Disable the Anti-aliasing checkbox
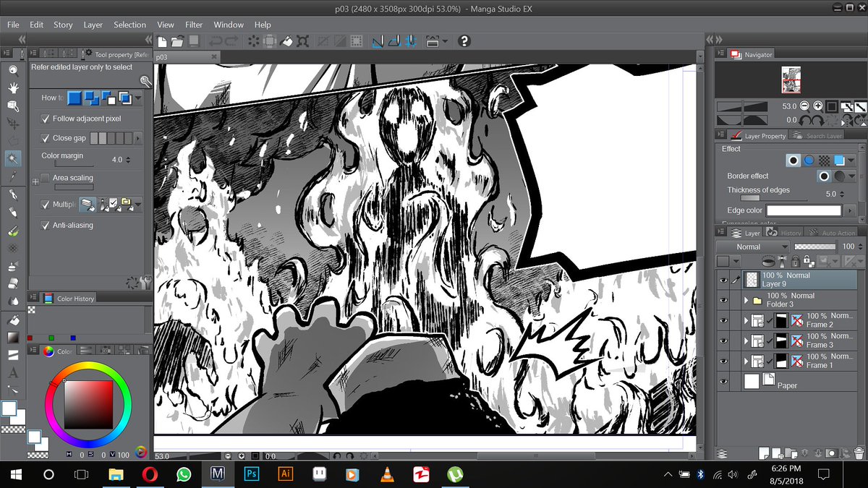This screenshot has width=868, height=488. click(x=46, y=226)
